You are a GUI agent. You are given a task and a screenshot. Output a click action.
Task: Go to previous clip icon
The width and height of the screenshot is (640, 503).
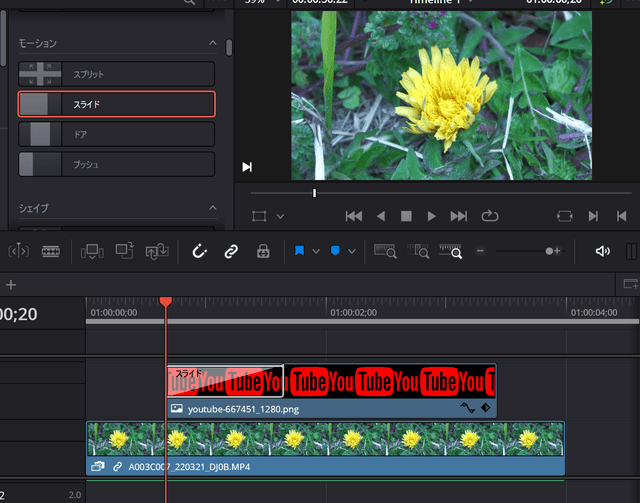coord(621,216)
